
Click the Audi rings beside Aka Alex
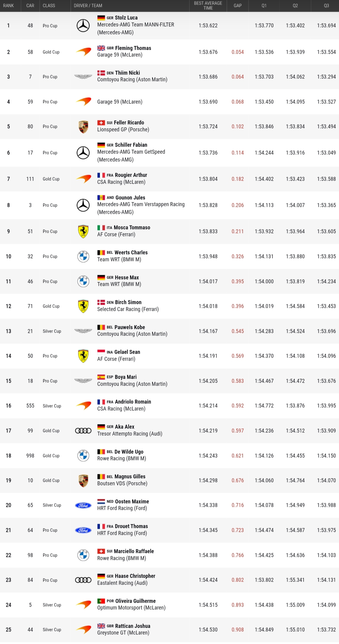(x=83, y=431)
